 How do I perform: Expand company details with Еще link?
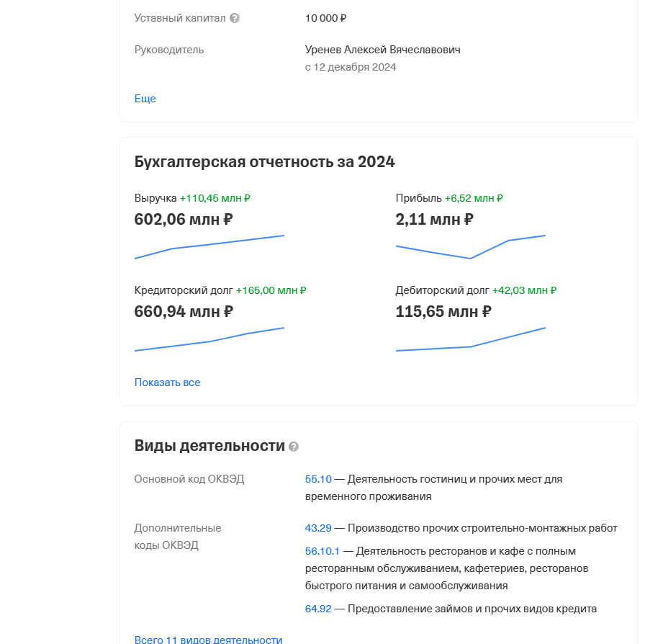(x=145, y=99)
